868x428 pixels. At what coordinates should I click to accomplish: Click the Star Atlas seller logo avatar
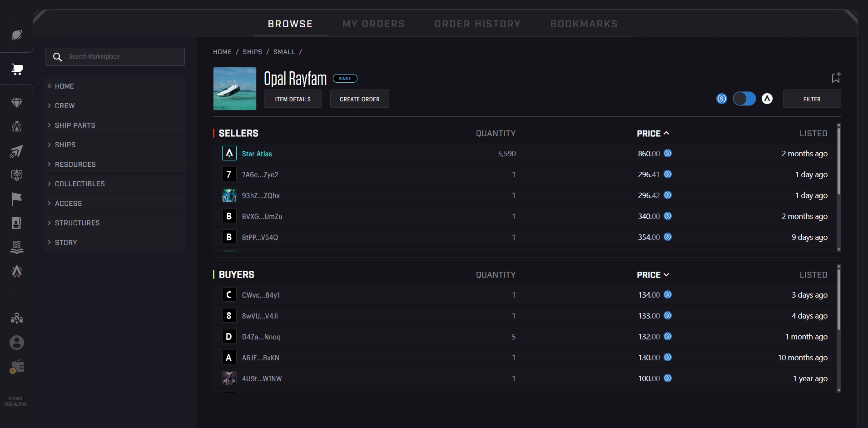coord(229,154)
